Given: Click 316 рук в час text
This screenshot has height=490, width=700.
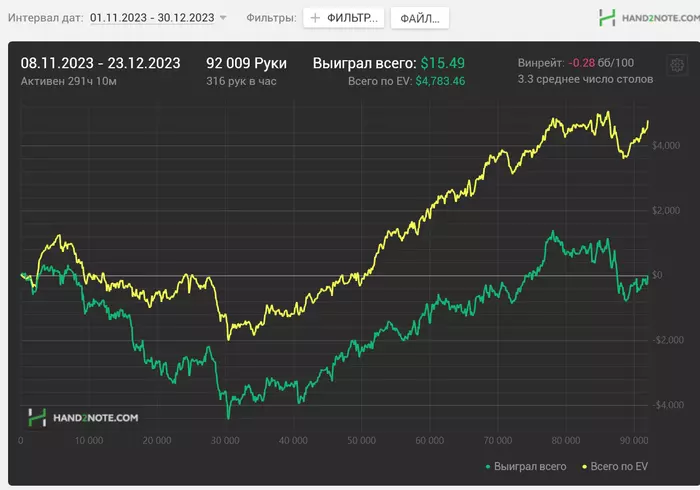Looking at the screenshot, I should (x=241, y=81).
